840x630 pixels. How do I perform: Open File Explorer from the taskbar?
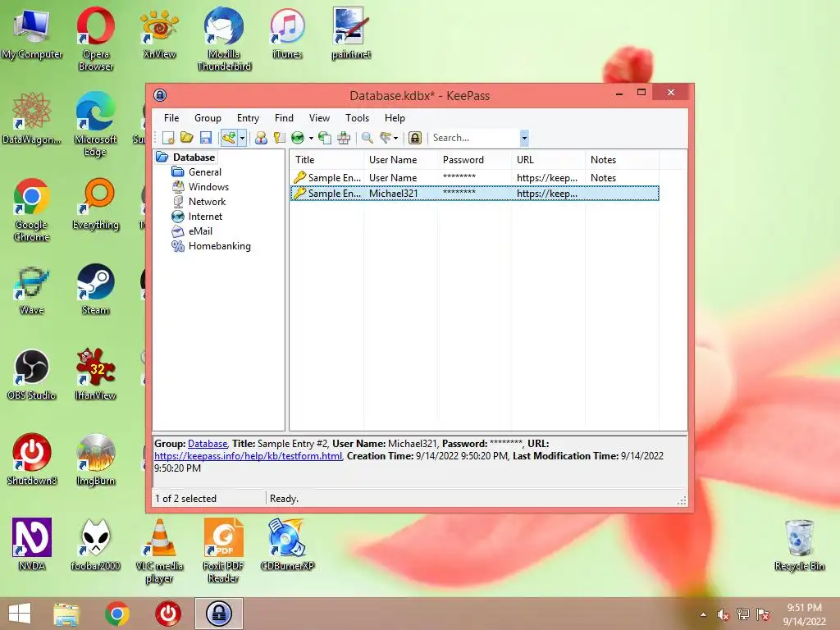click(x=66, y=614)
